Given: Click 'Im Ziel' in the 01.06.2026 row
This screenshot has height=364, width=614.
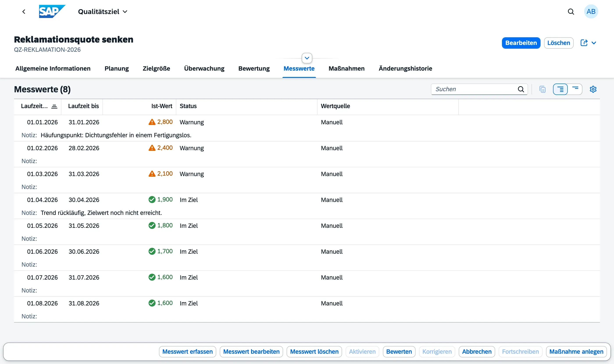Looking at the screenshot, I should pos(188,252).
